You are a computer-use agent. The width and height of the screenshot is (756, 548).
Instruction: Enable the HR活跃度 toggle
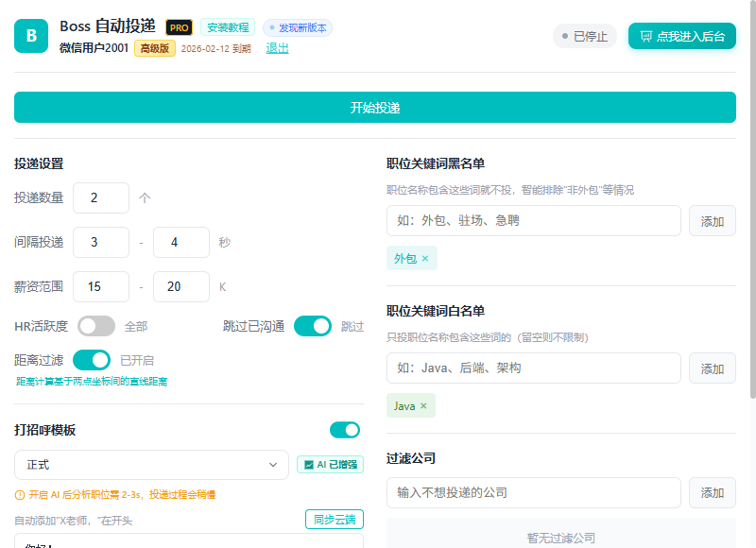click(95, 324)
